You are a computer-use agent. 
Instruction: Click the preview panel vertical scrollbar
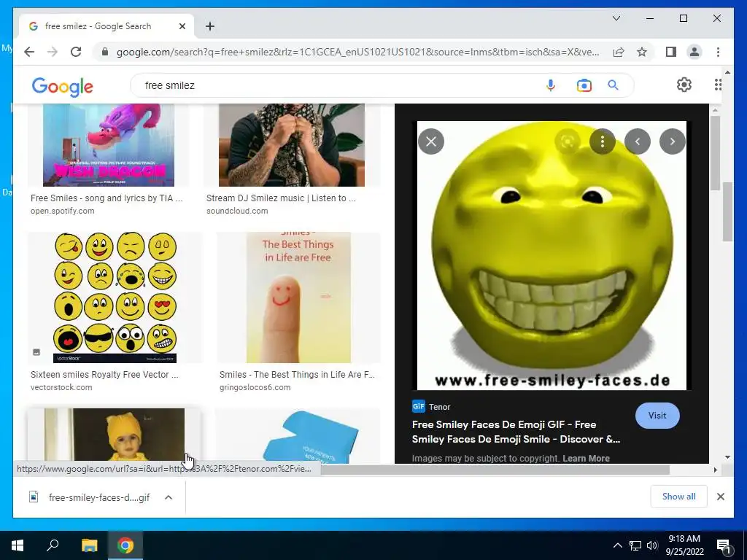[x=715, y=152]
